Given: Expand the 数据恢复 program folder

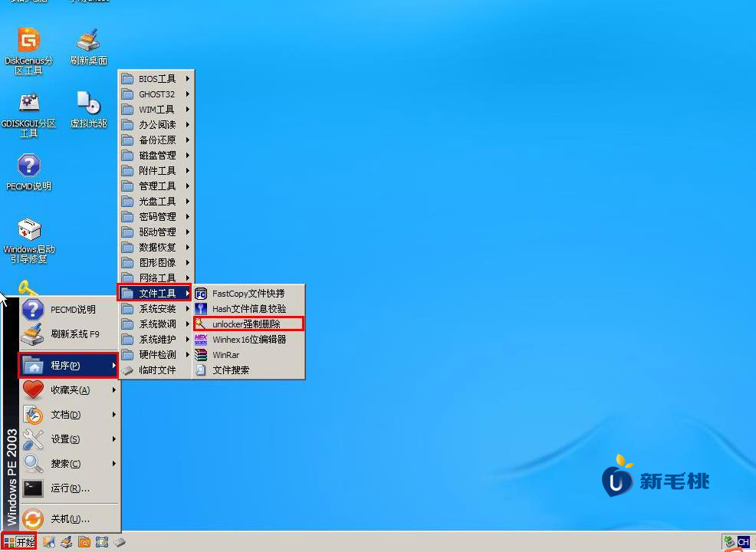Looking at the screenshot, I should 156,248.
